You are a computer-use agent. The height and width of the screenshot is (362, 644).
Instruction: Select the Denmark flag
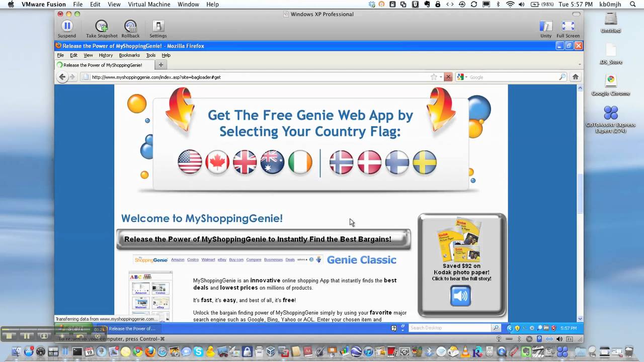(370, 162)
